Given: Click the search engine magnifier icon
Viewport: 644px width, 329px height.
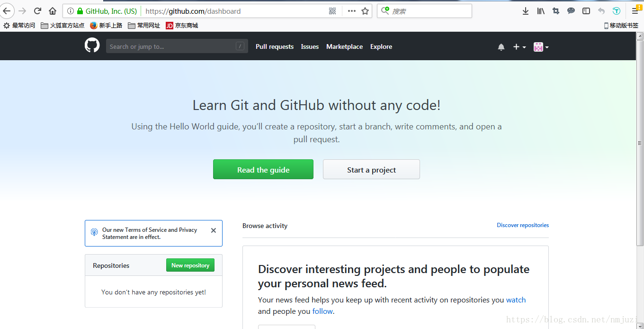Looking at the screenshot, I should tap(385, 10).
